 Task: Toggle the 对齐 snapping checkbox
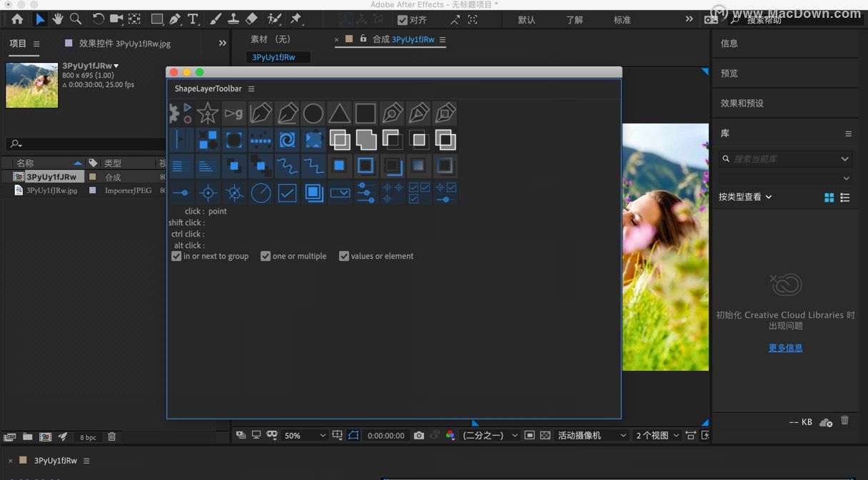pyautogui.click(x=403, y=20)
